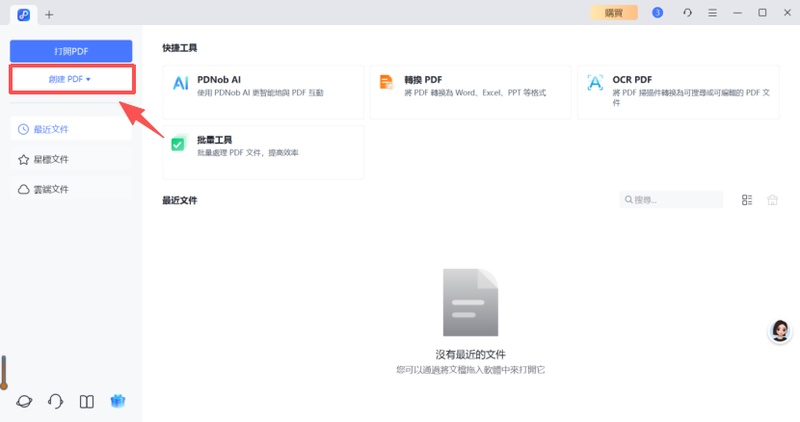Click the magnifier icon in search box
Viewport: 800px width, 422px height.
[629, 200]
